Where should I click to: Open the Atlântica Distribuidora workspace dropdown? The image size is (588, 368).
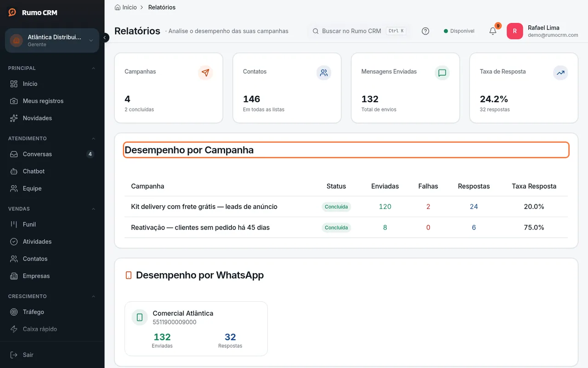(52, 40)
